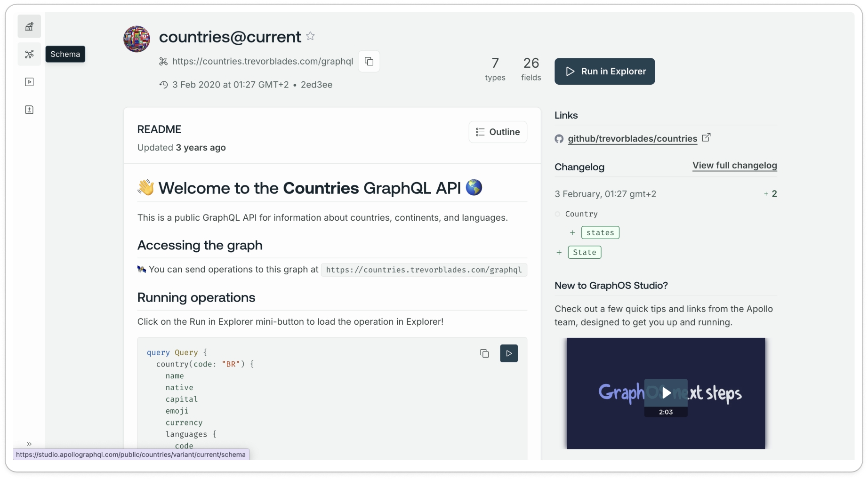The image size is (868, 479).
Task: Open github/trevorblades/countries link
Action: point(632,139)
